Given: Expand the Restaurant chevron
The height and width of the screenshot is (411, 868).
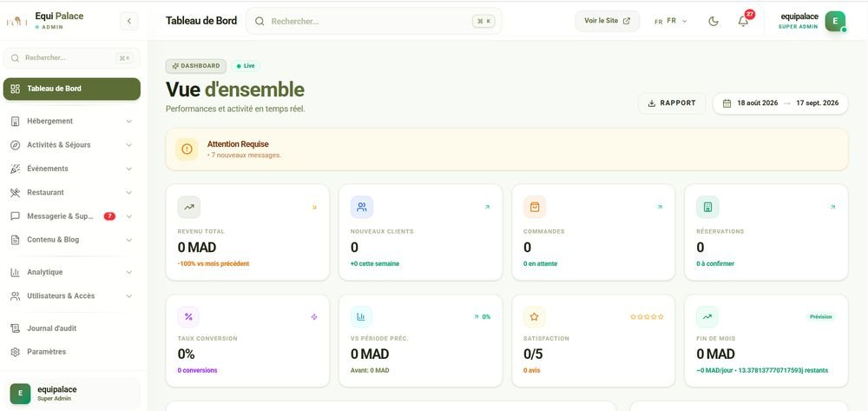Looking at the screenshot, I should (129, 193).
